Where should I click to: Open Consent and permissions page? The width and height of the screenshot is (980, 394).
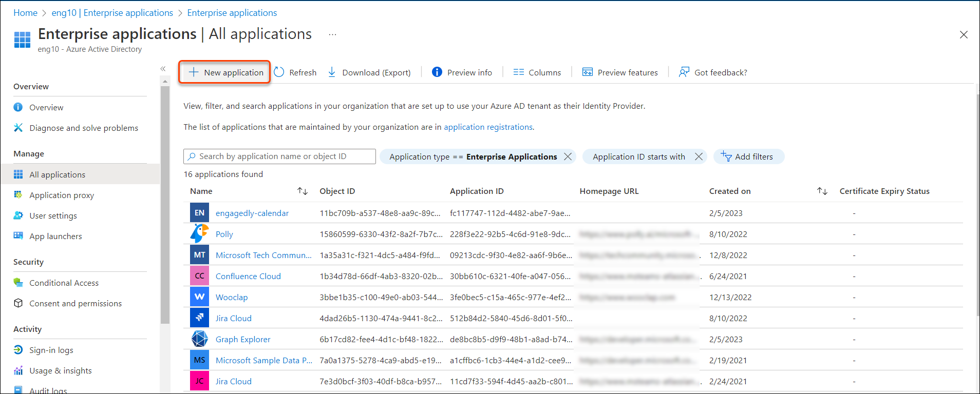click(76, 303)
